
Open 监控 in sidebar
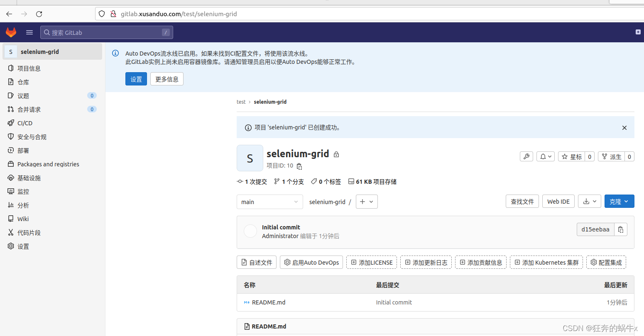tap(52, 192)
